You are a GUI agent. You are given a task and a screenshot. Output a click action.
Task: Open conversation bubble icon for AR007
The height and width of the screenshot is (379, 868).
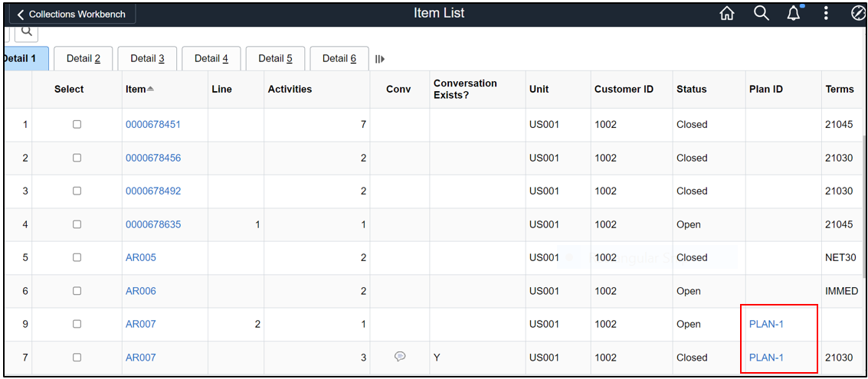399,356
